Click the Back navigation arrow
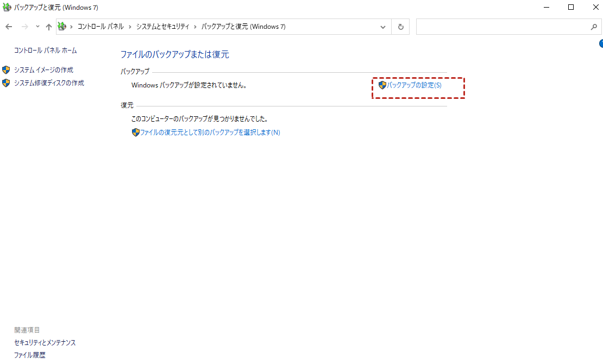 tap(9, 27)
